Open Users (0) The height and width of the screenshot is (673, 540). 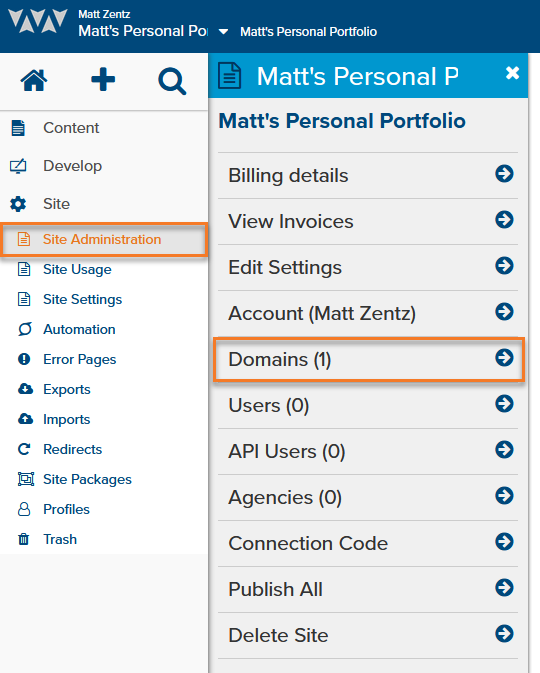point(368,405)
